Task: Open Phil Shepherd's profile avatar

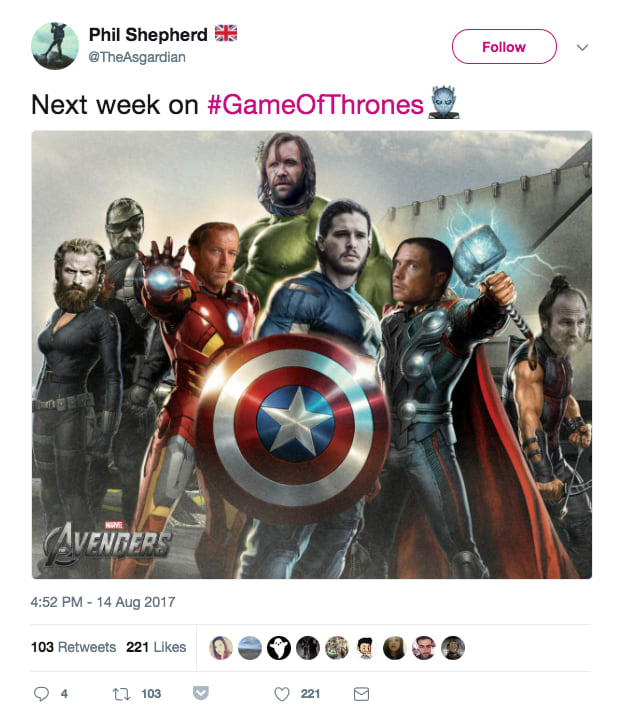Action: pyautogui.click(x=55, y=46)
